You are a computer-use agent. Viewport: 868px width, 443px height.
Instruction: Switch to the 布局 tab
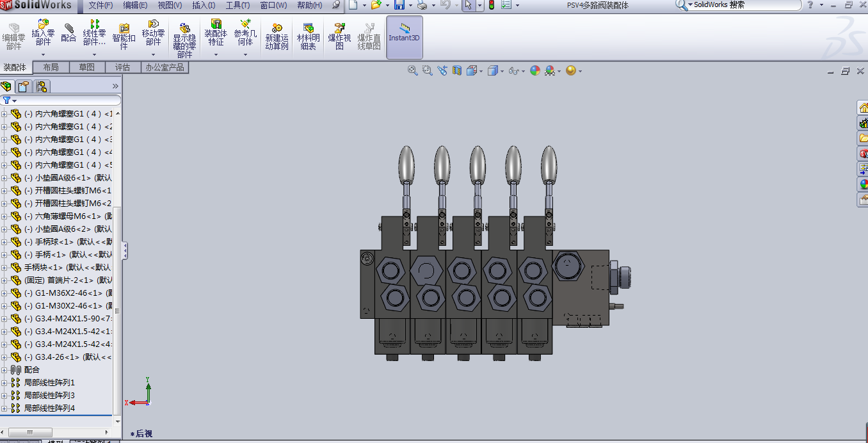click(x=51, y=67)
